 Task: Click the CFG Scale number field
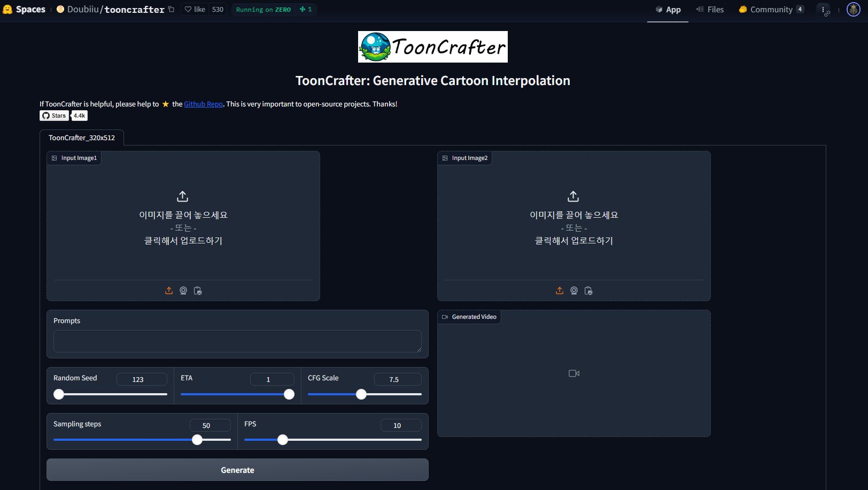coord(398,379)
